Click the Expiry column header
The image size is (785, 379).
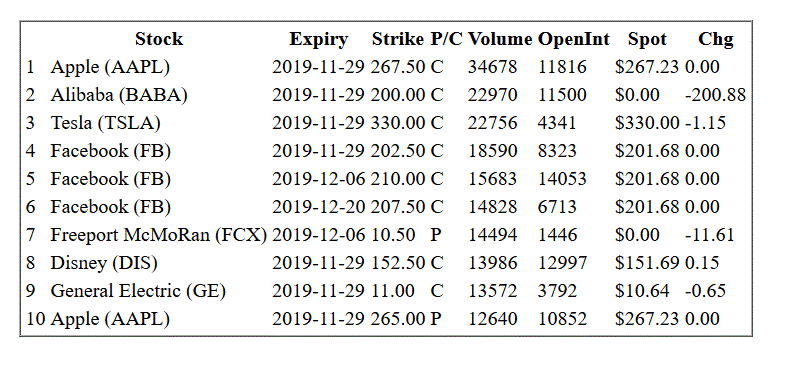point(318,39)
